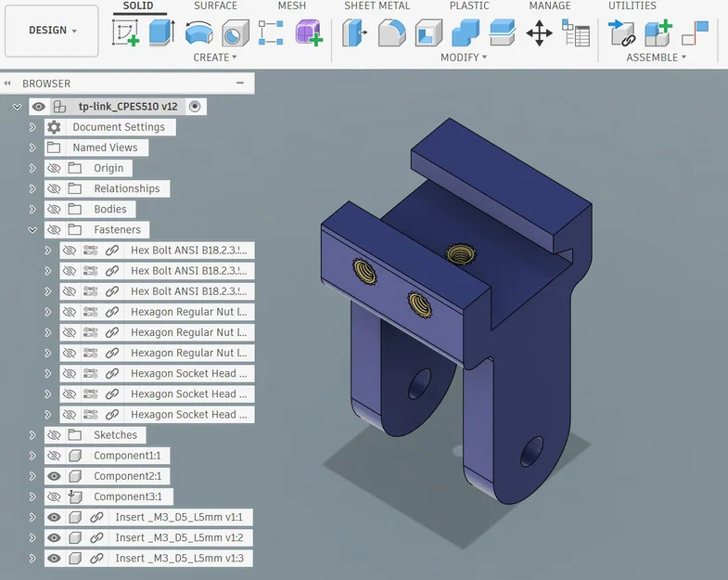Expand the Component1:1 node
Viewport: 728px width, 580px height.
[32, 456]
